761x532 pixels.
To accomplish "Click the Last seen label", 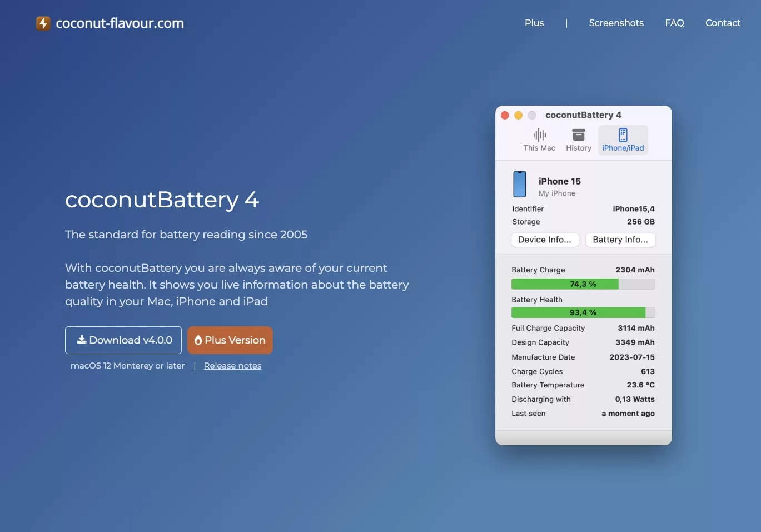I will pyautogui.click(x=528, y=414).
